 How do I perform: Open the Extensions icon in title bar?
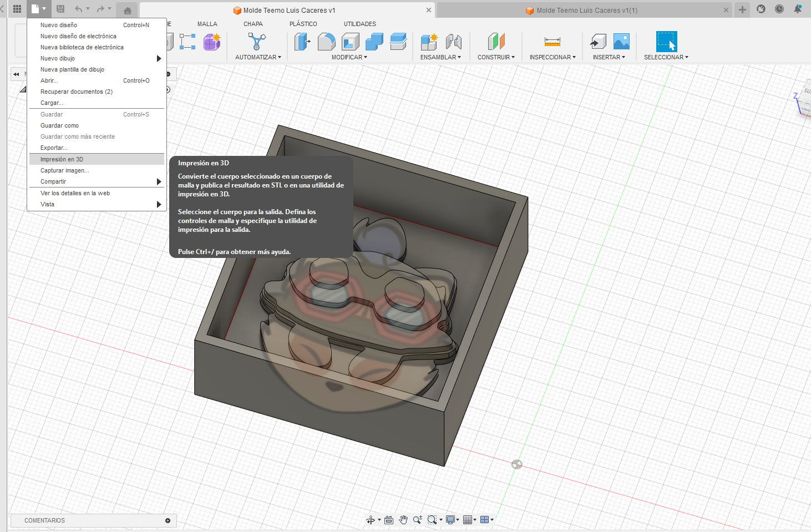[761, 9]
